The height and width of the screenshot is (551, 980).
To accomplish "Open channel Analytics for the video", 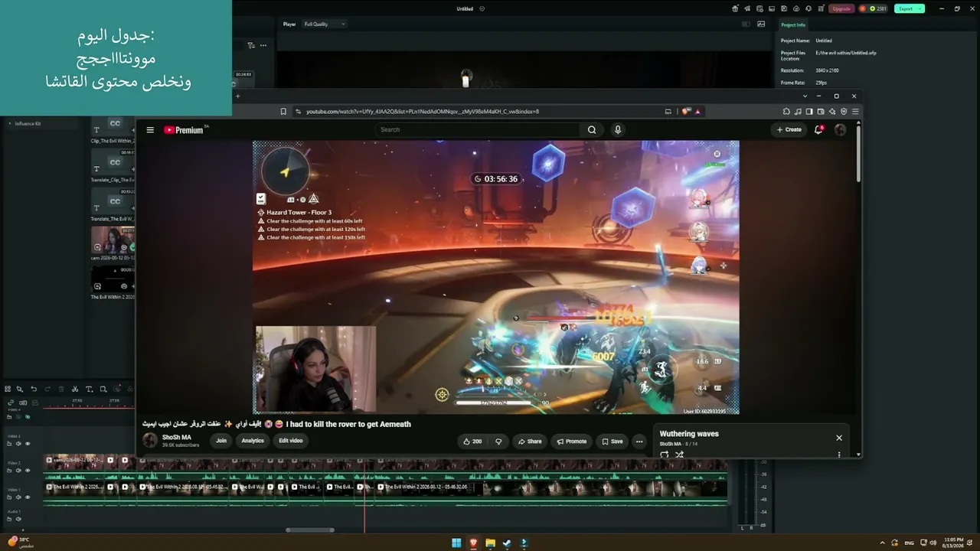I will coord(253,441).
